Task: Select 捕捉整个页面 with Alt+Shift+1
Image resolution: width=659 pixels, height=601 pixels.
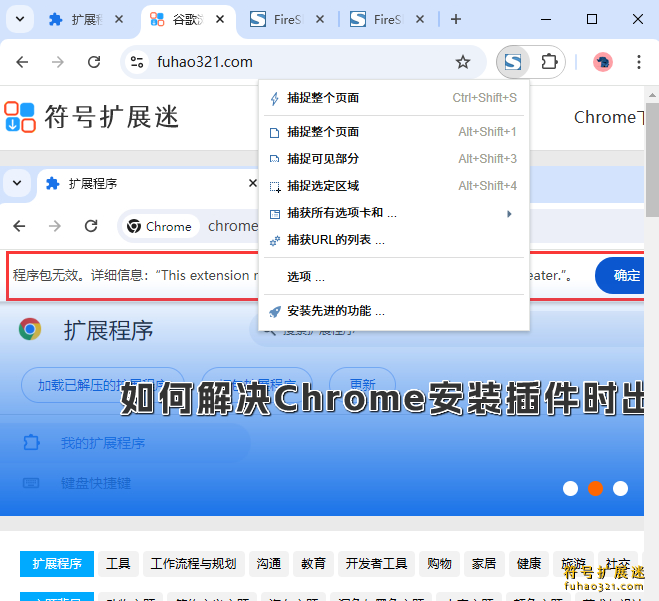Action: point(394,132)
